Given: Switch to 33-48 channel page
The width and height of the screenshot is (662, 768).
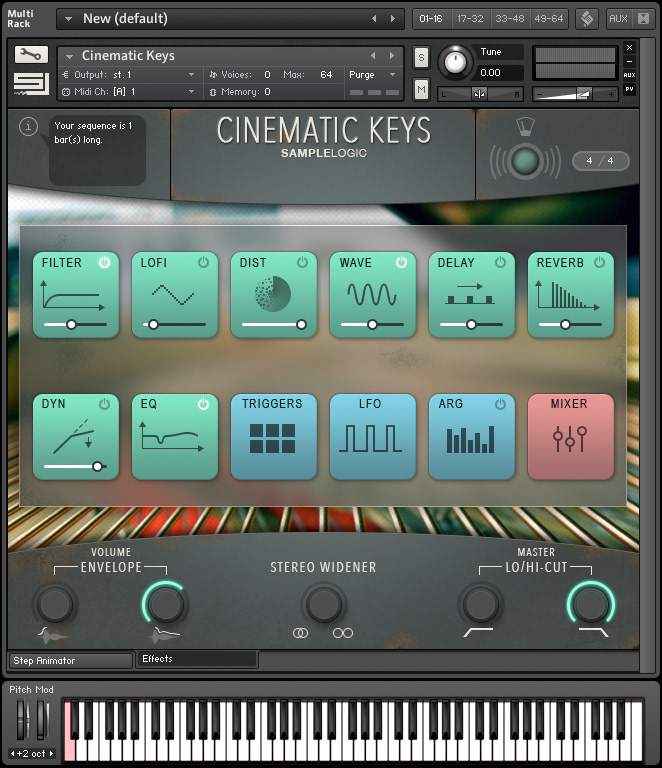Looking at the screenshot, I should [x=510, y=19].
